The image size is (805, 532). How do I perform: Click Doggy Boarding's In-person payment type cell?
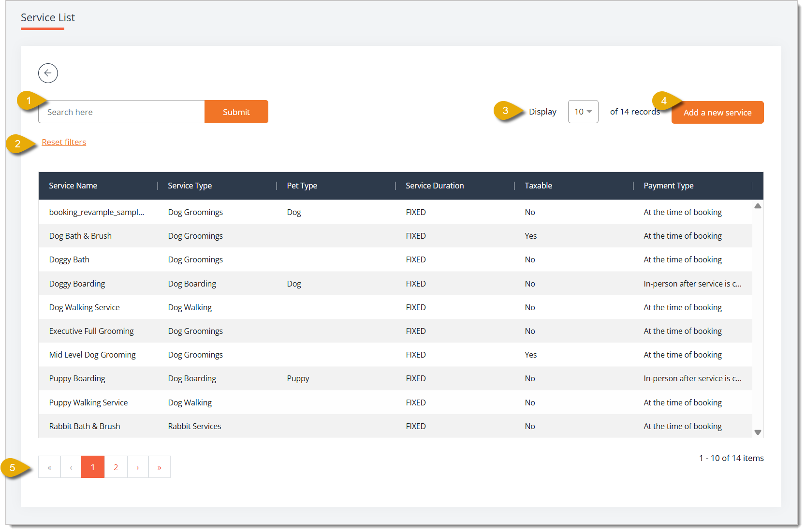click(x=692, y=284)
